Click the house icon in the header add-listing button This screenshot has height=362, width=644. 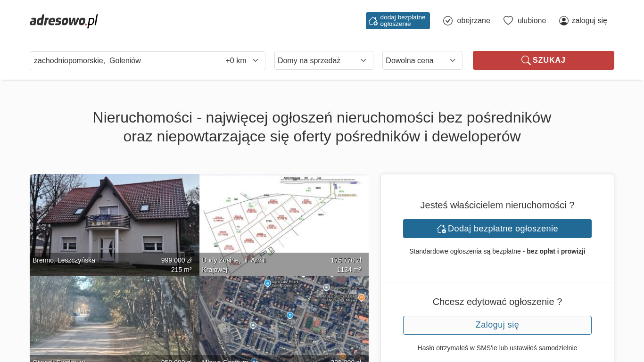tap(373, 21)
